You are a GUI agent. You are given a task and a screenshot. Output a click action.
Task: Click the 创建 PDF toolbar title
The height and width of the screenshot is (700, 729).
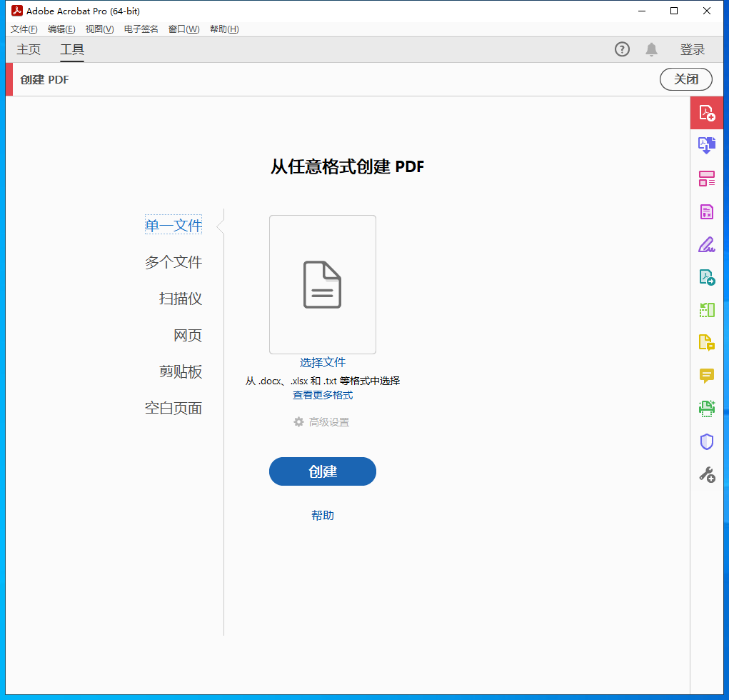[45, 79]
